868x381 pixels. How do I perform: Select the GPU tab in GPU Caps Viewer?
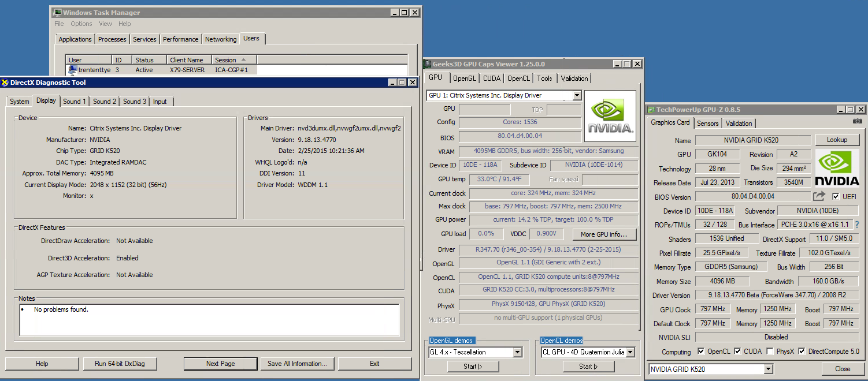pyautogui.click(x=436, y=77)
